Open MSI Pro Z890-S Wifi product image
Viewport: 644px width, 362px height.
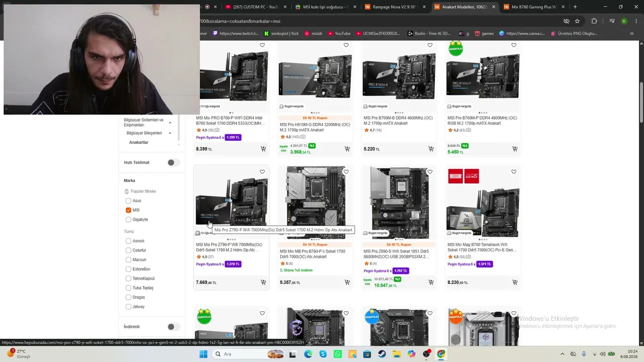point(399,203)
